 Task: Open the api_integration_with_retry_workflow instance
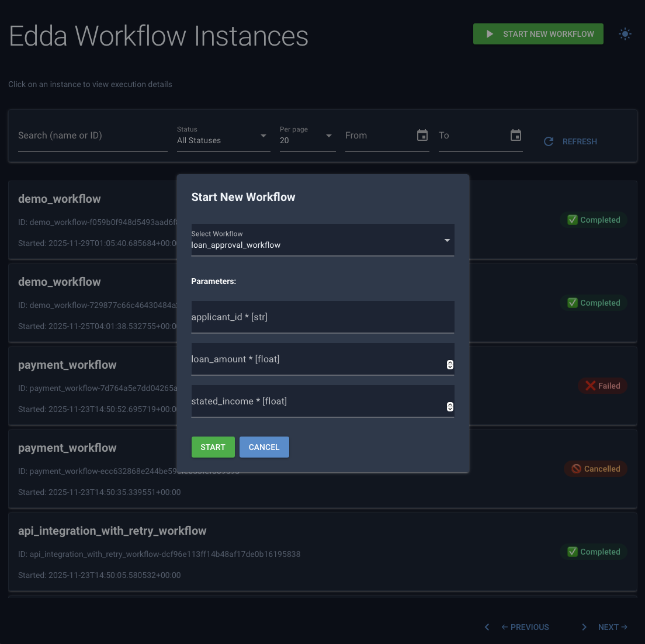pos(112,531)
